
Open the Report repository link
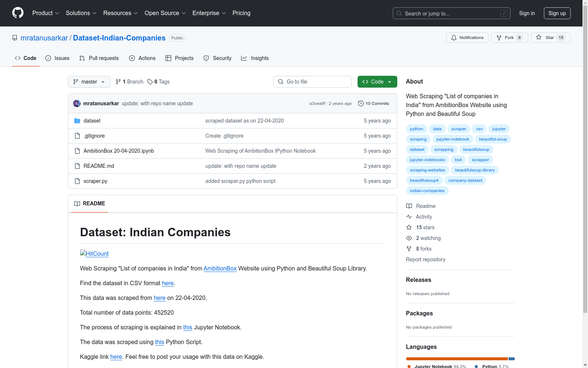pyautogui.click(x=426, y=259)
